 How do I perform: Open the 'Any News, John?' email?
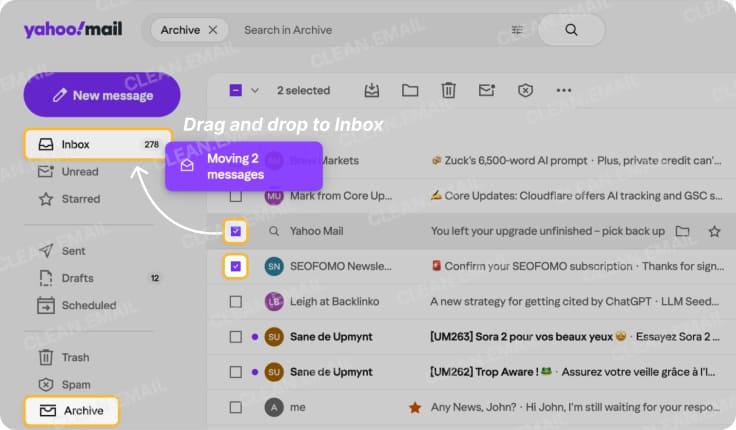575,407
